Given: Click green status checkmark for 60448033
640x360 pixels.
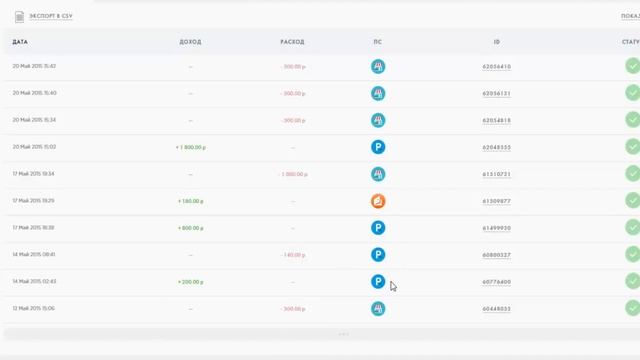Looking at the screenshot, I should [x=632, y=308].
